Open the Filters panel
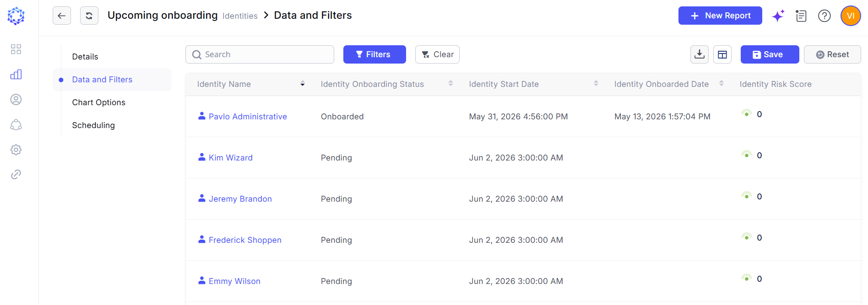Viewport: 868px width, 305px height. tap(374, 54)
